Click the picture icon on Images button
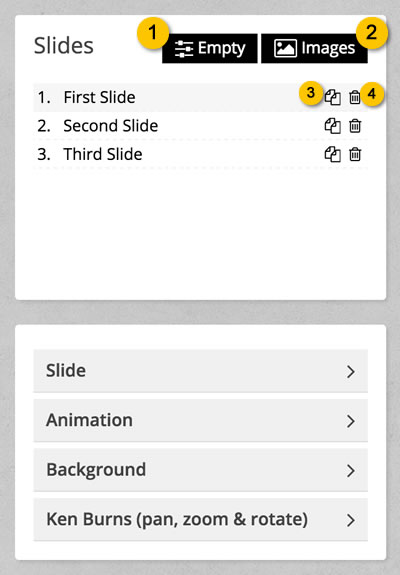 (x=285, y=48)
